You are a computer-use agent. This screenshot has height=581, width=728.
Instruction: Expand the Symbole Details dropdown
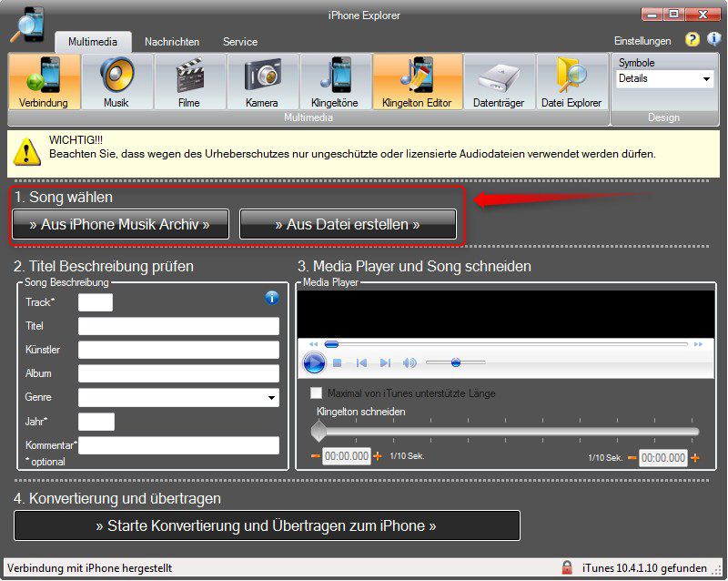(706, 79)
